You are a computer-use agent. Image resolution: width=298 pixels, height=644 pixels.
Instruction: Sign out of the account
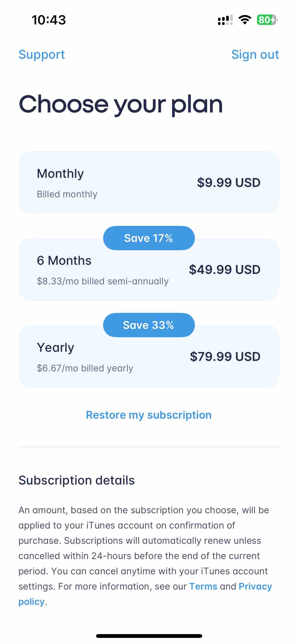coord(255,55)
